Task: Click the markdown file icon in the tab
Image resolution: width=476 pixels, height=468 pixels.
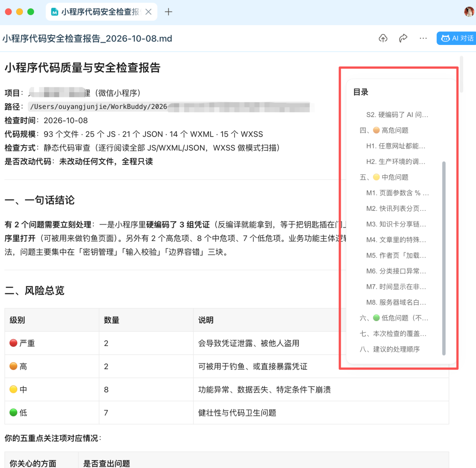Action: pos(55,12)
